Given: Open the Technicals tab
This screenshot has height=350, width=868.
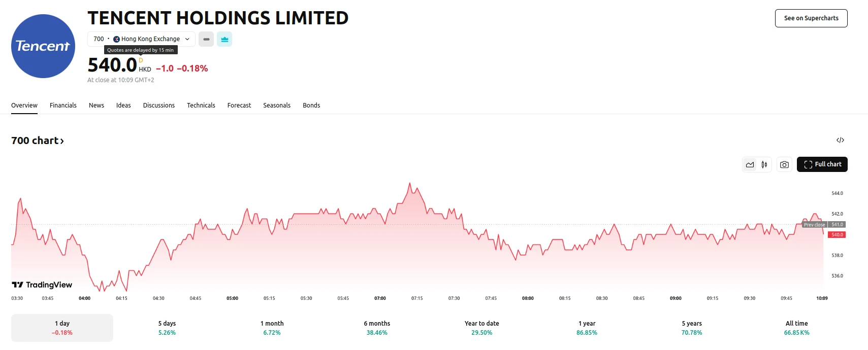Looking at the screenshot, I should tap(201, 106).
